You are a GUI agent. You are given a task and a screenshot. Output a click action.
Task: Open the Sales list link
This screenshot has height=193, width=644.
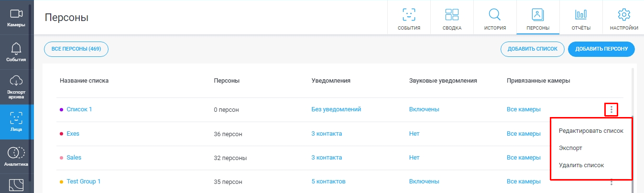pos(74,158)
